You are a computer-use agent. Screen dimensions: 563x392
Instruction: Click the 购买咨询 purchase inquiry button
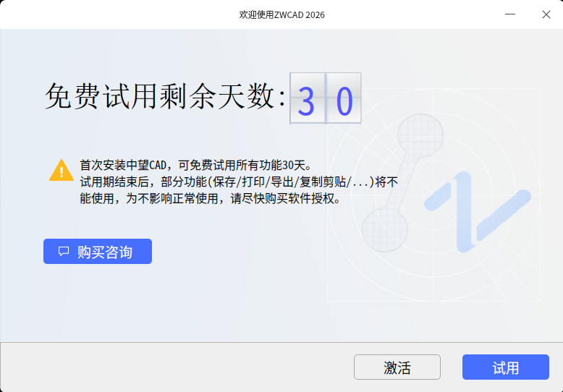tap(98, 251)
